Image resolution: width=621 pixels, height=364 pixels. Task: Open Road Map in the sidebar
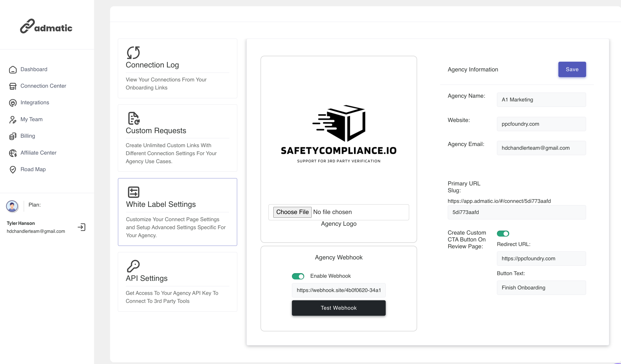click(33, 169)
